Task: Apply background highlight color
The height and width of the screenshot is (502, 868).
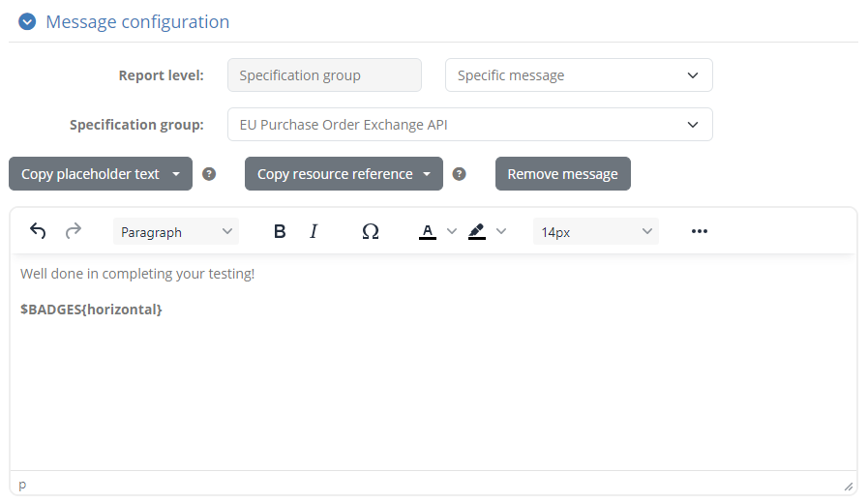Action: coord(477,231)
